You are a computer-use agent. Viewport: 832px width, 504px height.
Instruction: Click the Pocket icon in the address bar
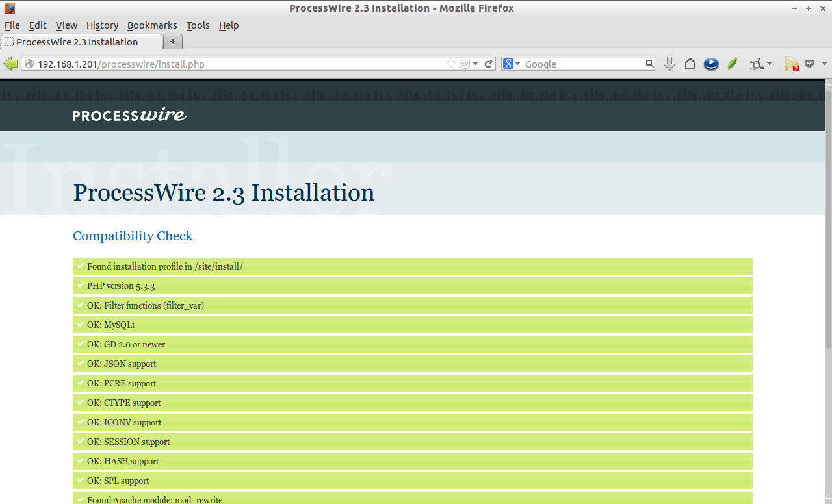click(x=465, y=64)
